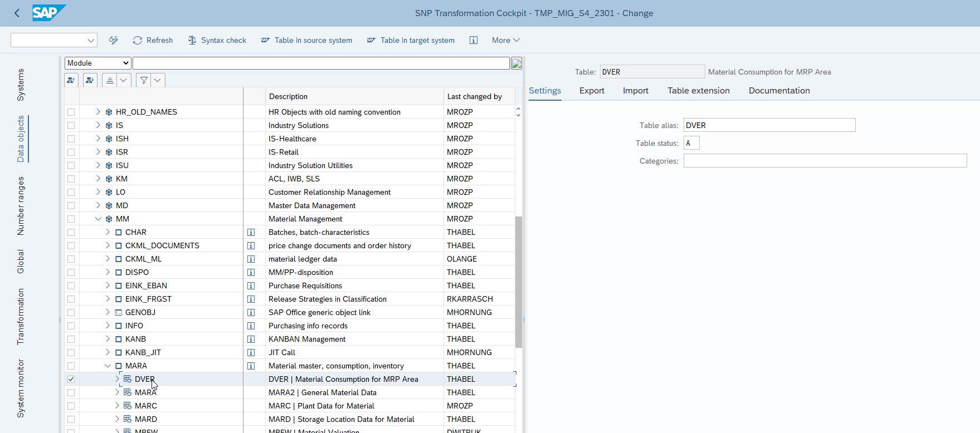The image size is (980, 433).
Task: Show info icon for KANB row
Action: (251, 339)
